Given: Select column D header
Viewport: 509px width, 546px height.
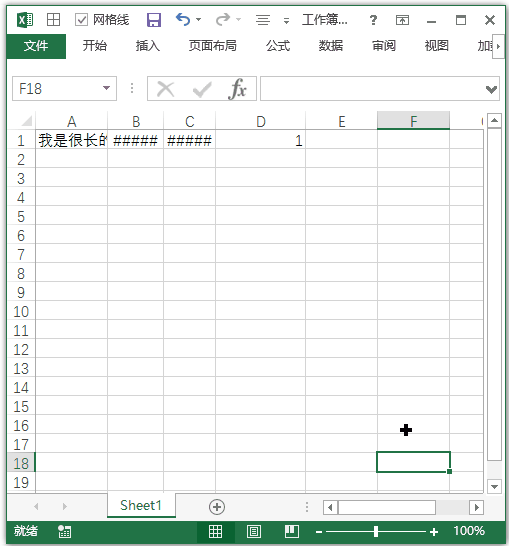Looking at the screenshot, I should (x=260, y=122).
